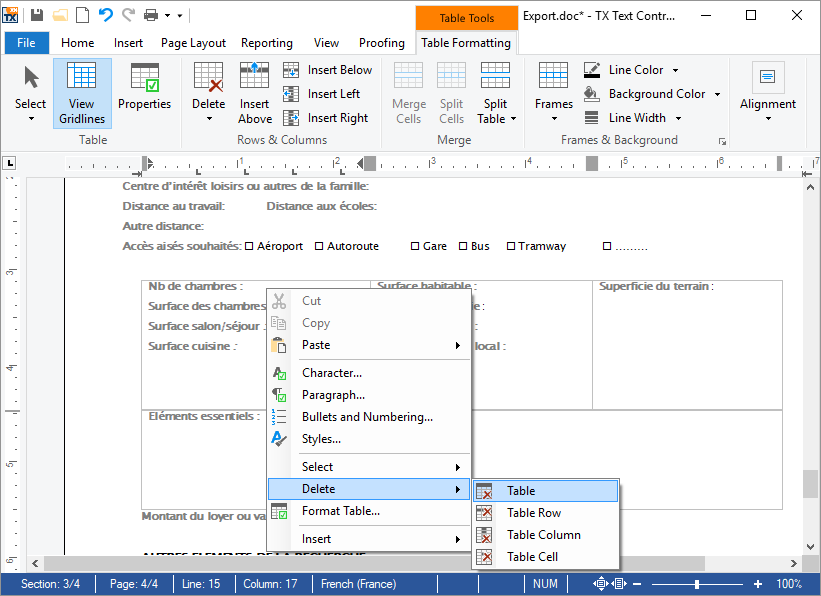Click the Background Color paint bucket

pos(592,94)
